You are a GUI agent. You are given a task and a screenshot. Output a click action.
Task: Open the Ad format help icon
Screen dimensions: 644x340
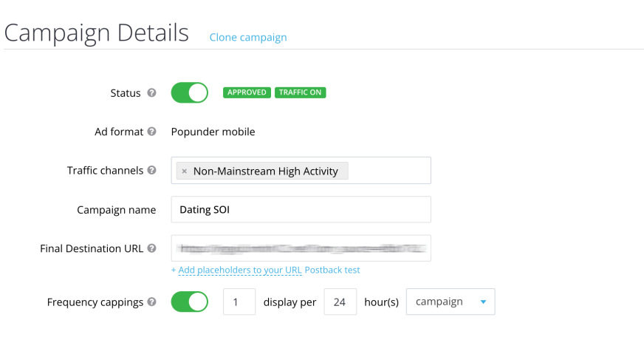coord(151,131)
